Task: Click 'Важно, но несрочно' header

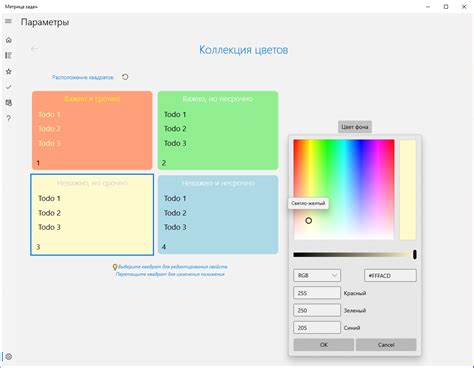Action: coord(218,99)
